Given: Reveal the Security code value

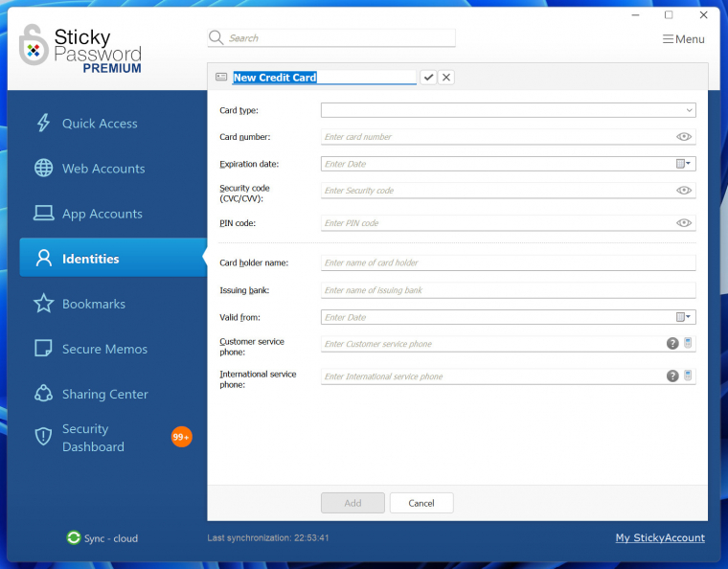Looking at the screenshot, I should (683, 191).
